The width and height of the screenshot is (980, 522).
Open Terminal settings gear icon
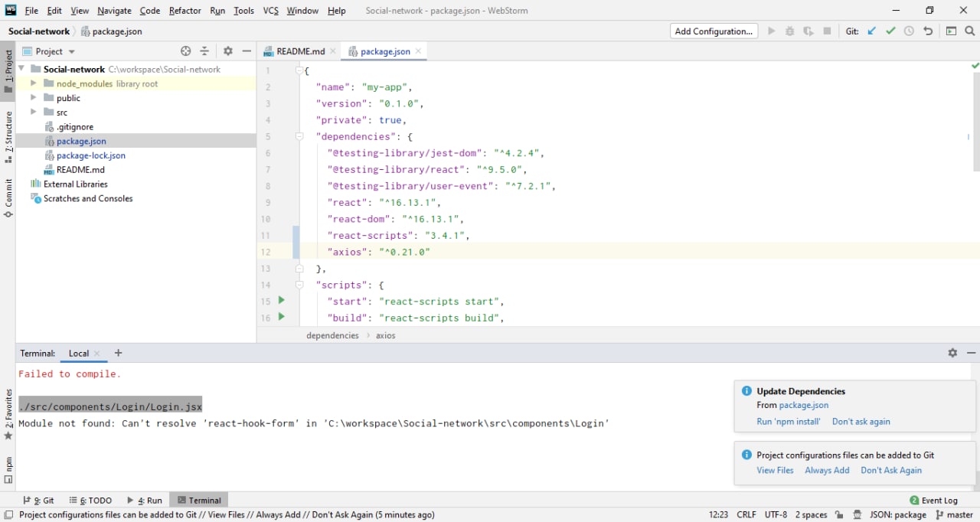click(x=952, y=353)
